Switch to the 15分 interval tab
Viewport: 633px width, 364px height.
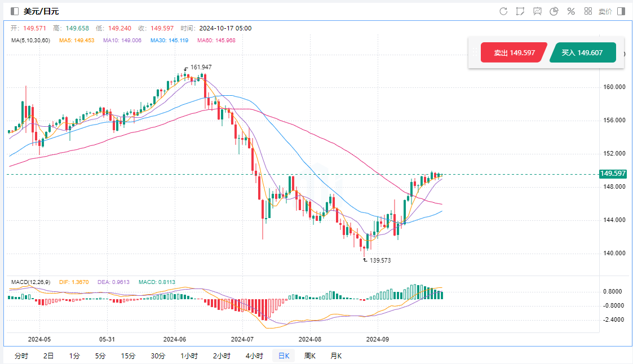point(128,356)
